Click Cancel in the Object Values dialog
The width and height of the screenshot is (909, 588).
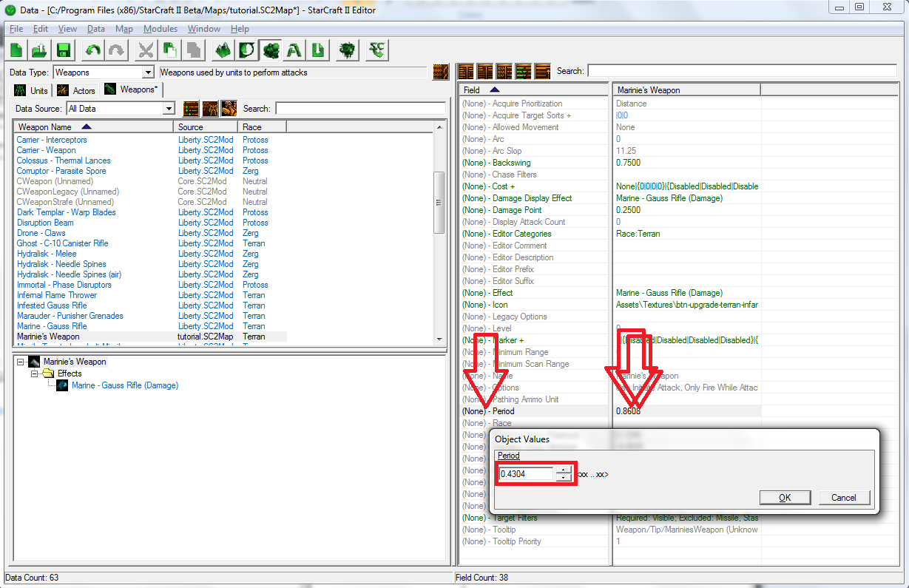[x=843, y=497]
